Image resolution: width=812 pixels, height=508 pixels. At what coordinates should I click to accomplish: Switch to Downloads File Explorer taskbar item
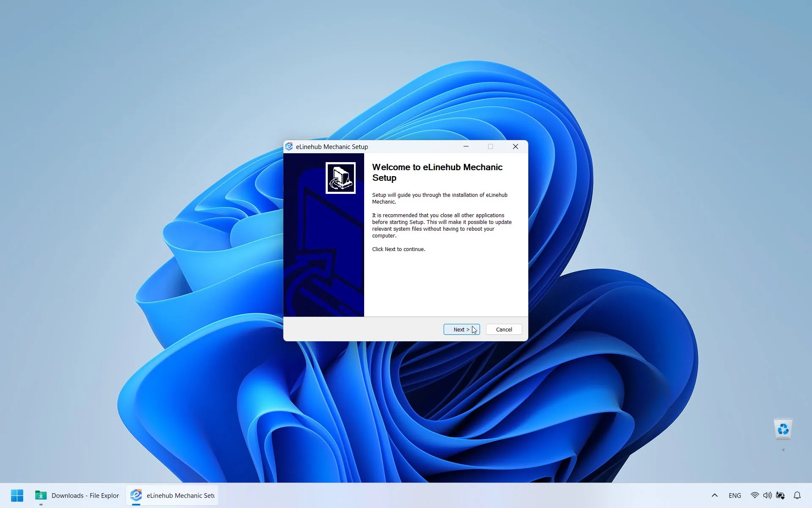tap(77, 495)
